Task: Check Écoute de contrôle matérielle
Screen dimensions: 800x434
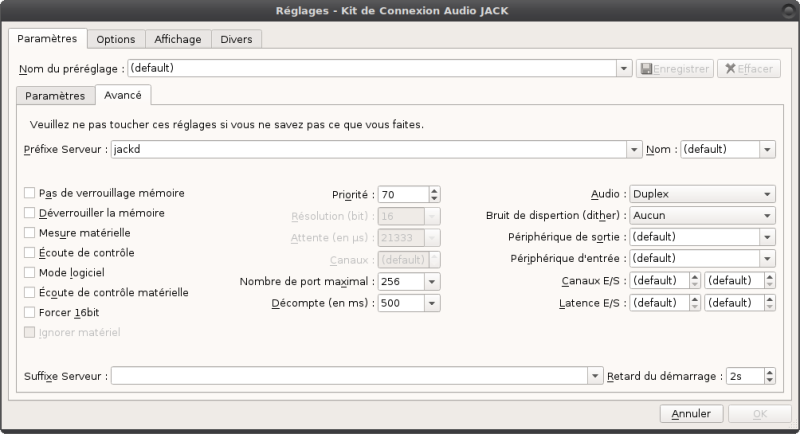Action: coord(30,292)
